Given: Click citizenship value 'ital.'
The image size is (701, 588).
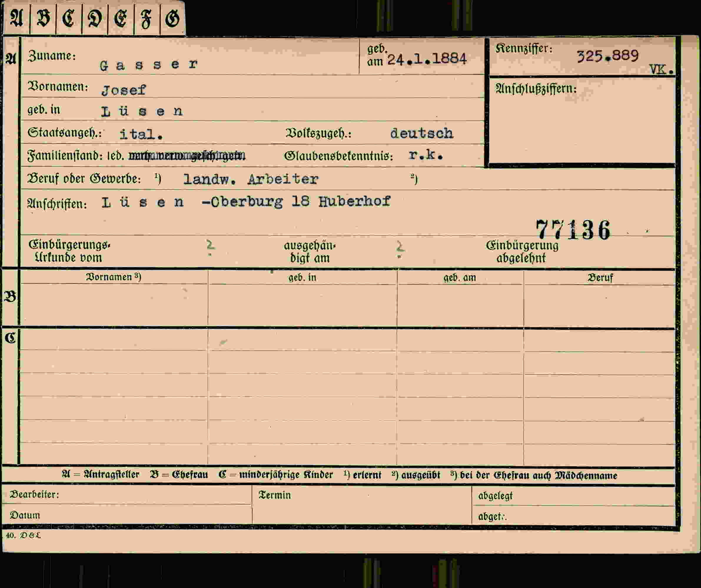Looking at the screenshot, I should click(141, 134).
